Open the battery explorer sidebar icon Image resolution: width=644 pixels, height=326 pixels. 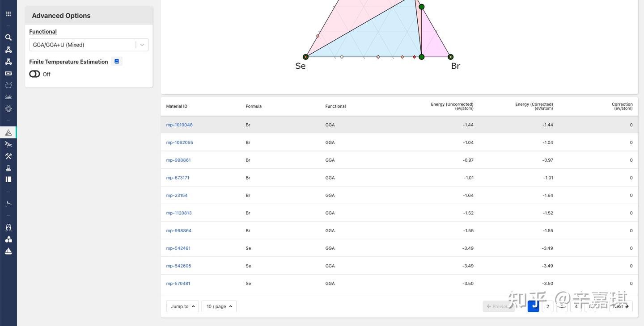point(8,73)
